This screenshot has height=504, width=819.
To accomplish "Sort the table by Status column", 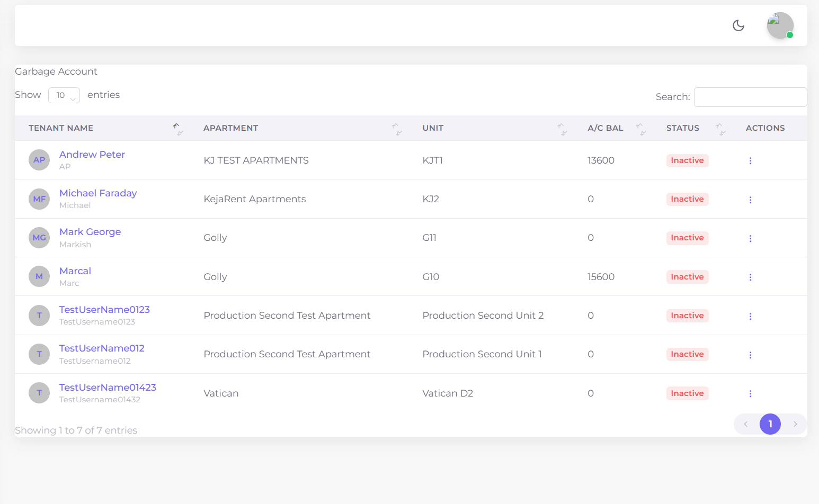I will click(x=682, y=128).
